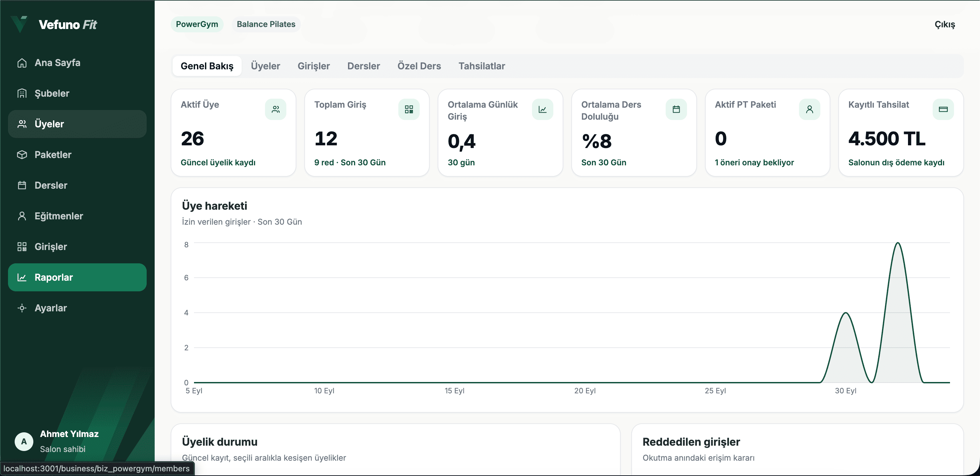Open Eğitmenler from the sidebar

coord(77,216)
